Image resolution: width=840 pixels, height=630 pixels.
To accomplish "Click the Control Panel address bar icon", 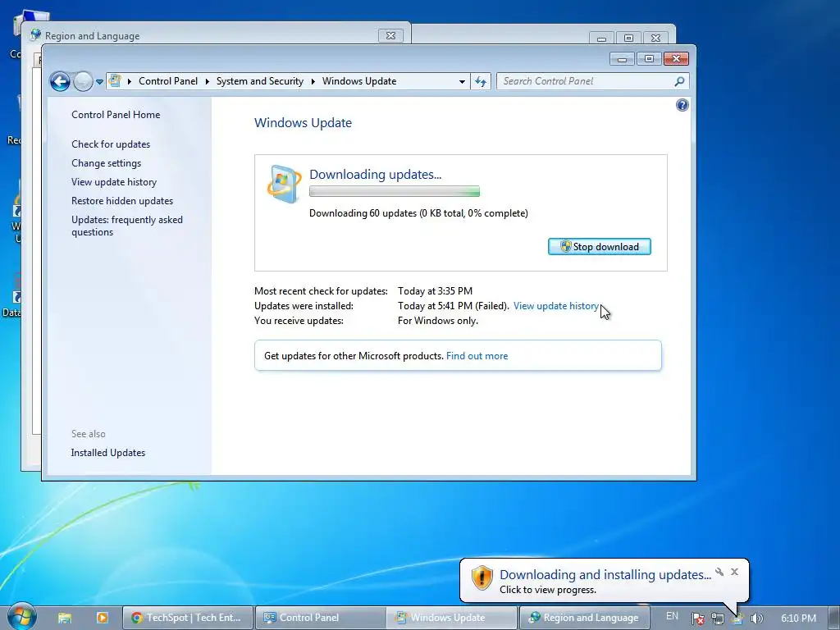I will coord(115,81).
